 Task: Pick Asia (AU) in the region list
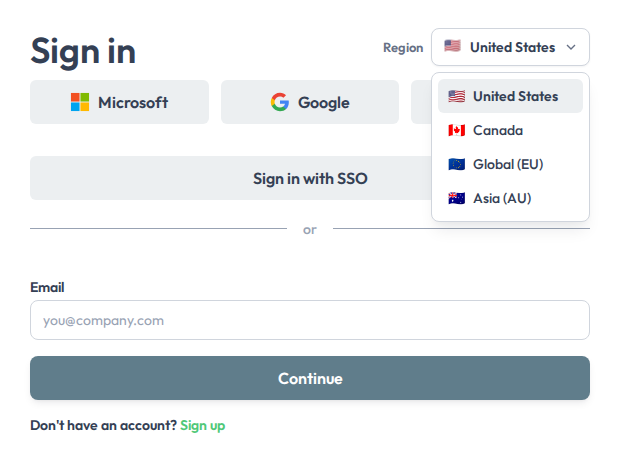click(x=510, y=198)
